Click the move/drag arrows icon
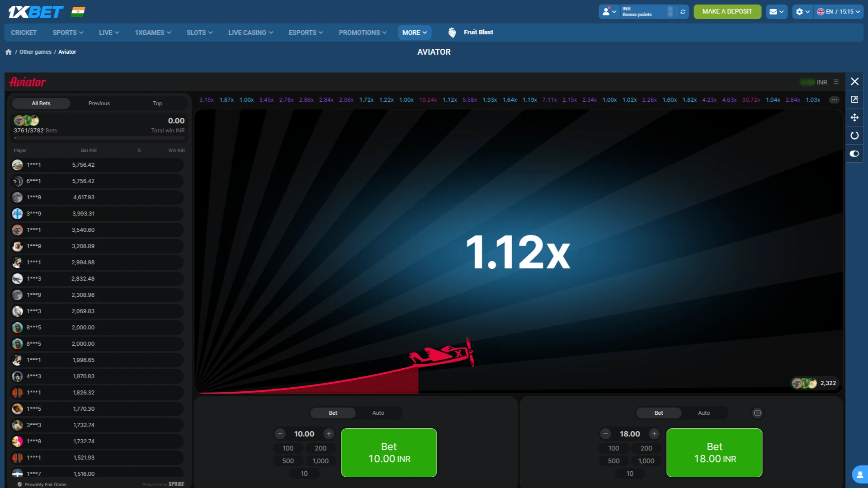Image resolution: width=868 pixels, height=488 pixels. [x=854, y=117]
